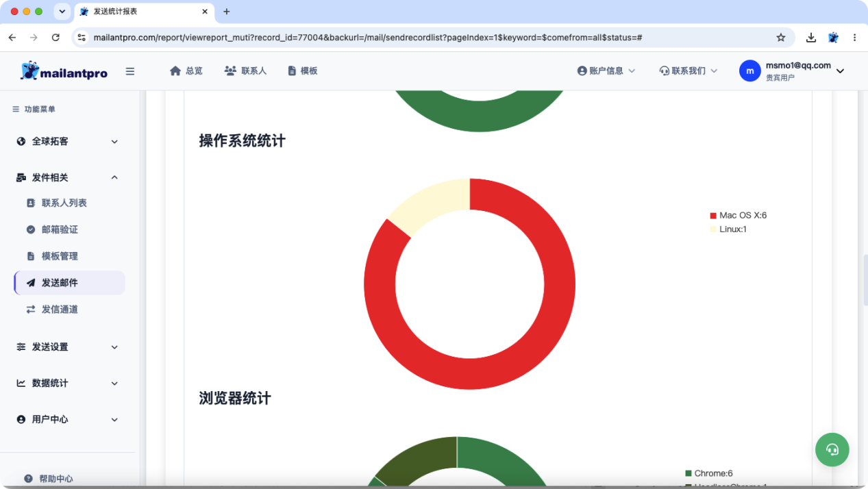Collapse 发件相关 sidebar section
The height and width of the screenshot is (489, 868).
67,177
